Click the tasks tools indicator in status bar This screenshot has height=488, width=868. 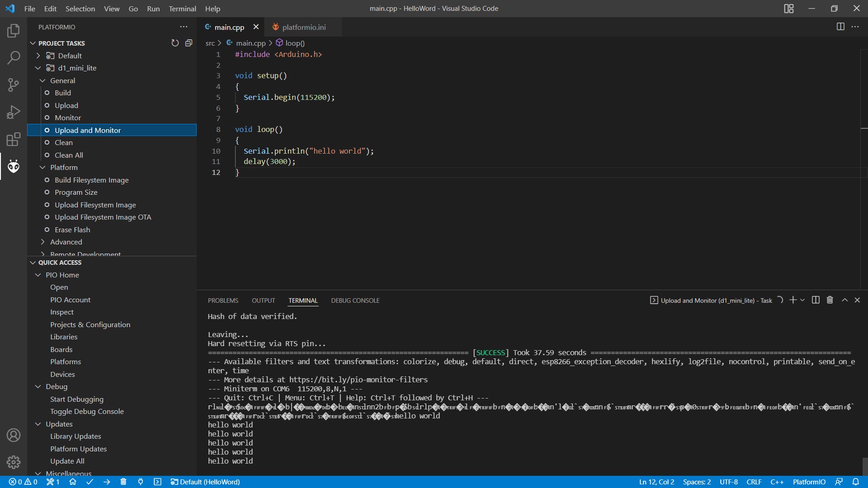coord(53,482)
